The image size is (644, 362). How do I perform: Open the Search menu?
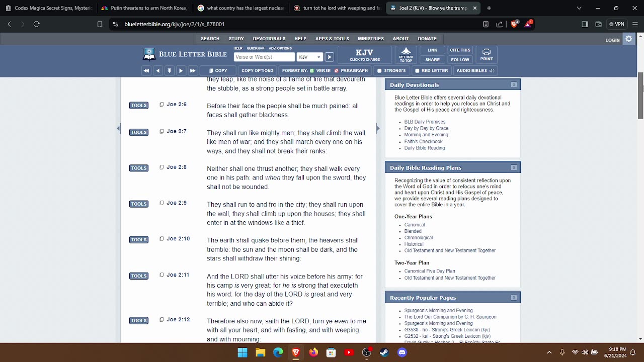click(x=210, y=39)
